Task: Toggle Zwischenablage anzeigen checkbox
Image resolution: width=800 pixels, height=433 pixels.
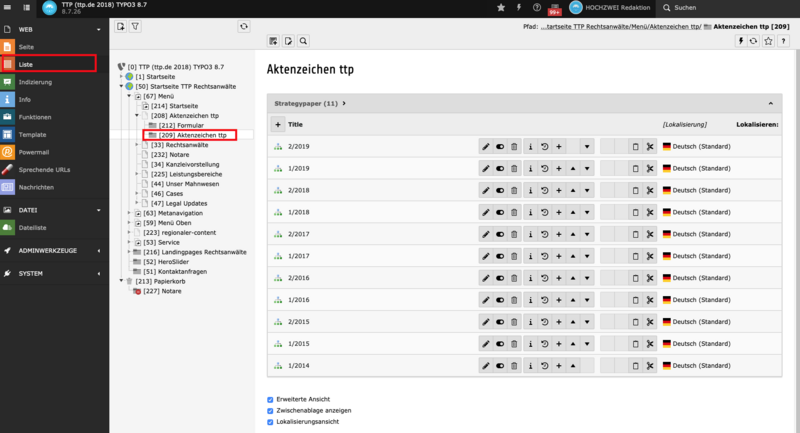Action: click(x=270, y=410)
